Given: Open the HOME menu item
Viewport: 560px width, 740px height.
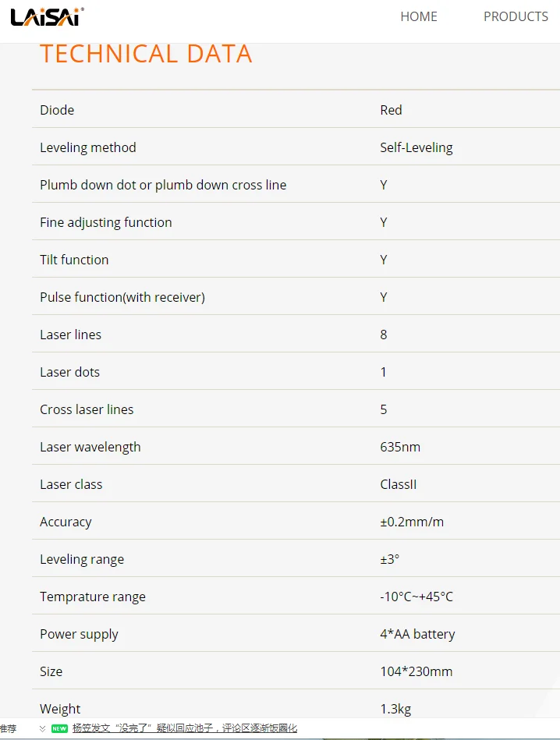Looking at the screenshot, I should pos(419,16).
